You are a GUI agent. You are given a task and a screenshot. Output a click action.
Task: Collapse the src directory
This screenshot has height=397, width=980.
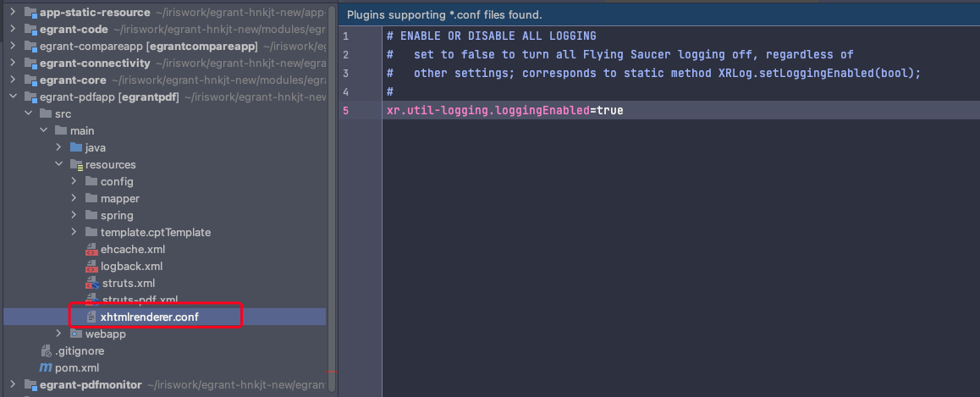click(x=28, y=113)
